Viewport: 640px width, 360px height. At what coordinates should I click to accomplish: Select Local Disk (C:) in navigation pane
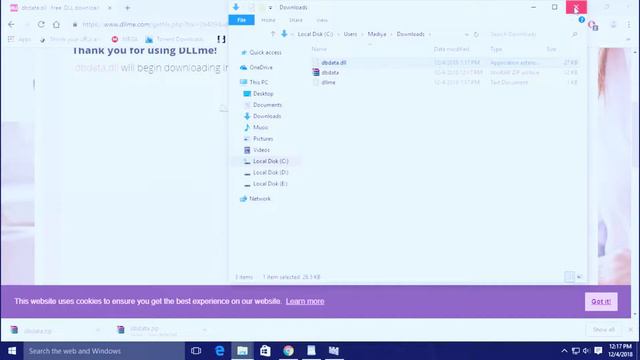click(x=270, y=161)
